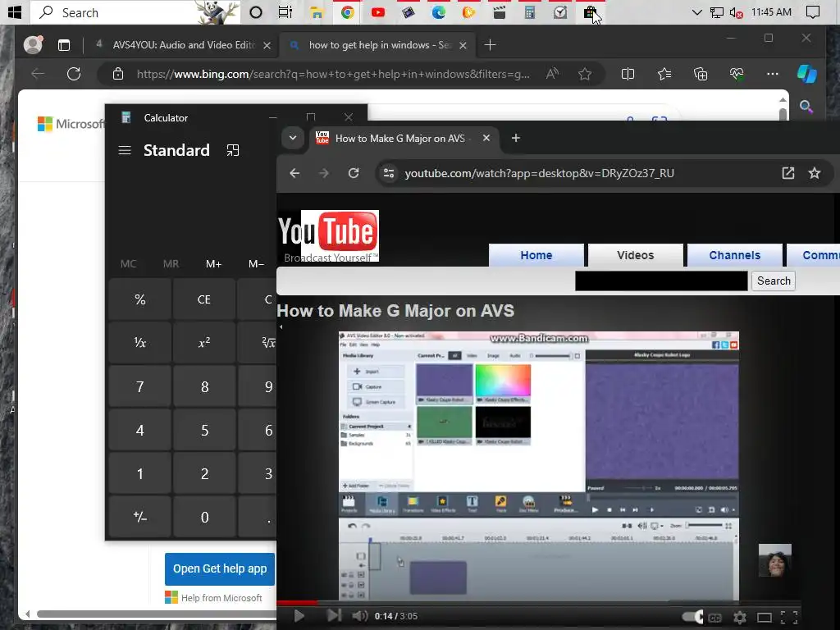This screenshot has height=630, width=840.
Task: Seek on the red video progress bar
Action: coord(538,603)
